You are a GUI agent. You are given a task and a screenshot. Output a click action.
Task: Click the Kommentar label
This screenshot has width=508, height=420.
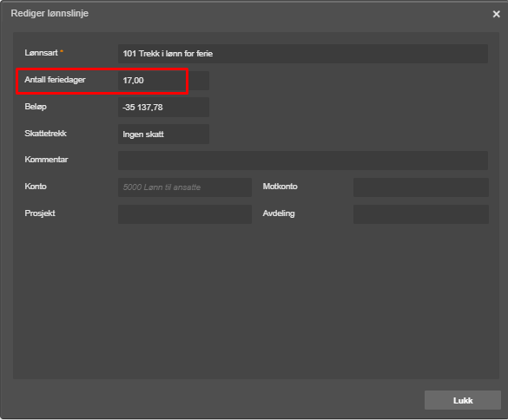point(46,160)
